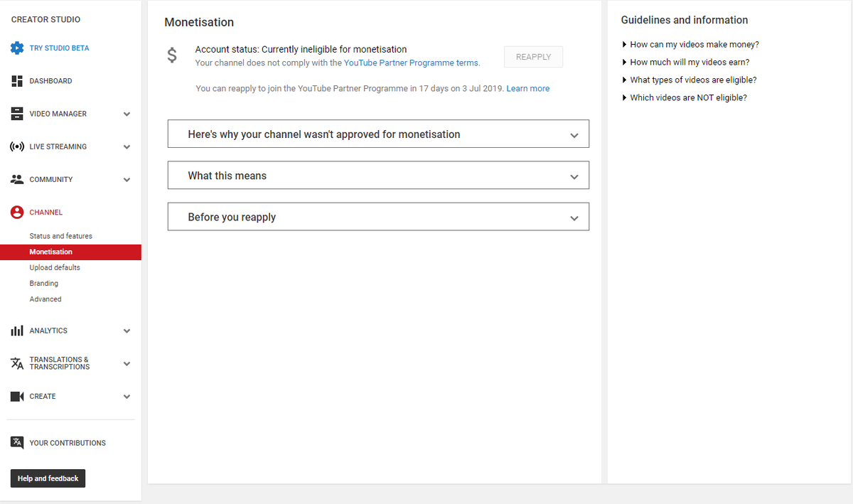Screen dimensions: 853x504
Task: Click the 'Before you reapply' title text
Action: [x=232, y=217]
